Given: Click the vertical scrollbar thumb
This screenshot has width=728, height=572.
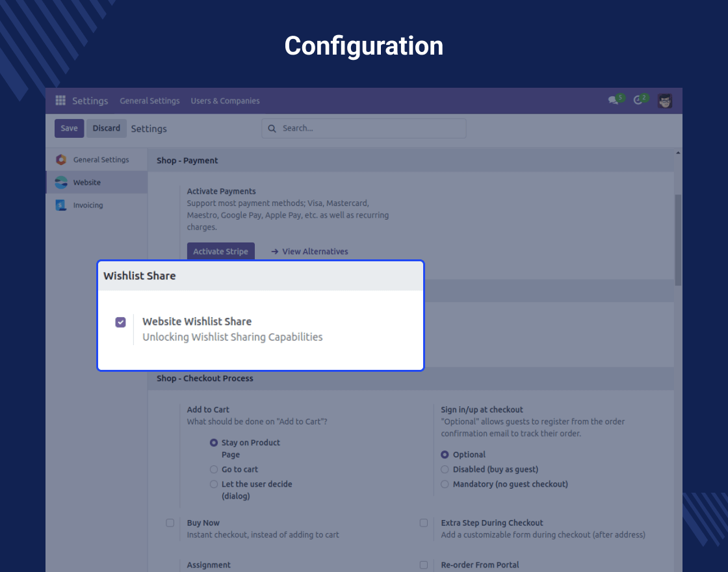Looking at the screenshot, I should 679,240.
